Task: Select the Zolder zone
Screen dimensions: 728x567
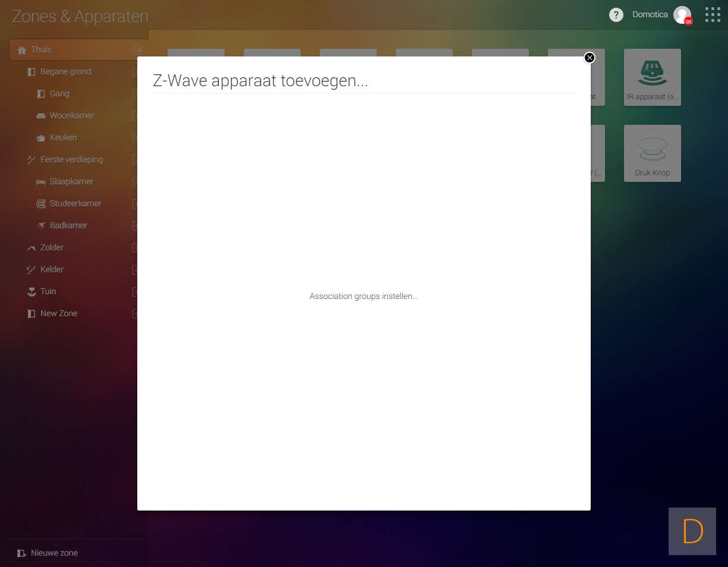Action: click(x=52, y=248)
